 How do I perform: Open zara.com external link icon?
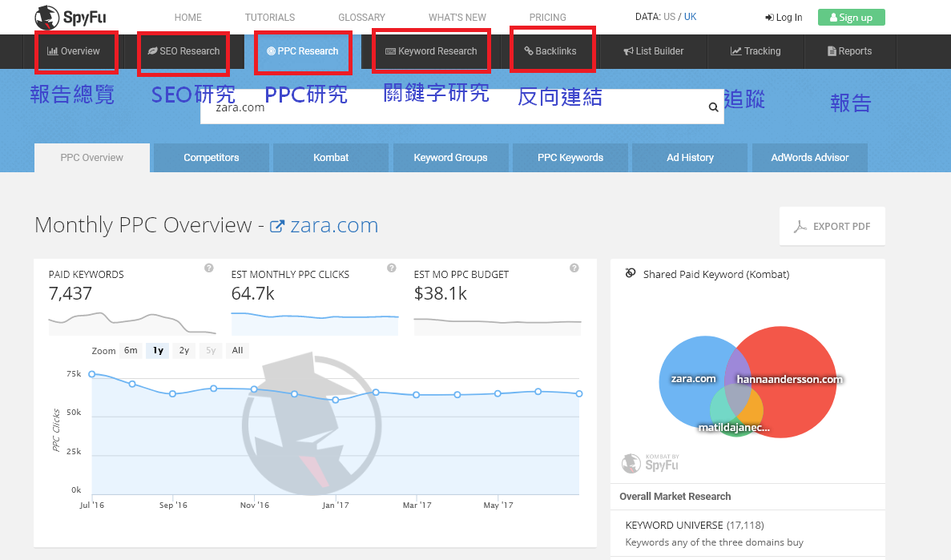point(276,226)
